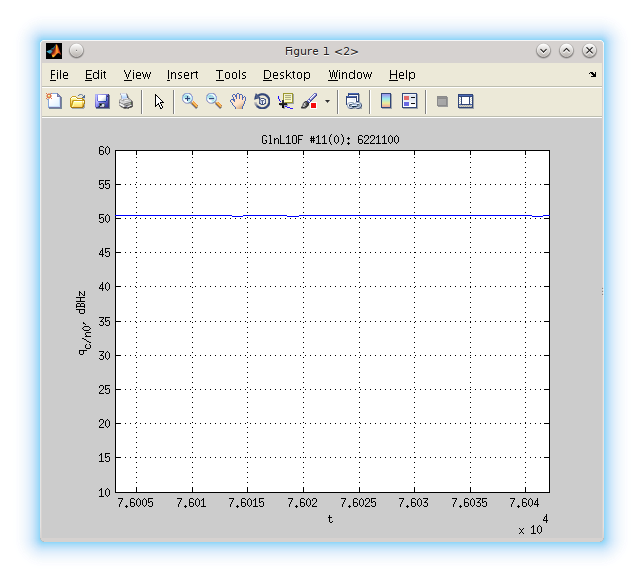Close the Figure 1 window
The height and width of the screenshot is (582, 644).
click(x=589, y=51)
